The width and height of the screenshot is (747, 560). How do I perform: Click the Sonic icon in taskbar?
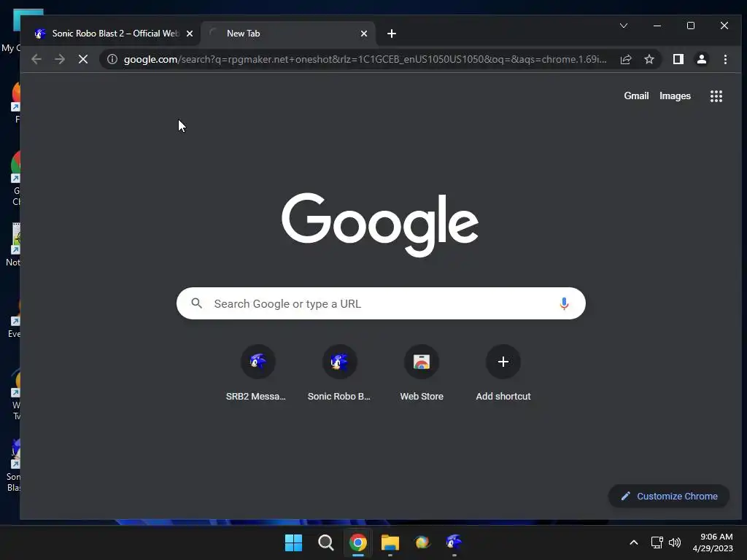coord(454,542)
